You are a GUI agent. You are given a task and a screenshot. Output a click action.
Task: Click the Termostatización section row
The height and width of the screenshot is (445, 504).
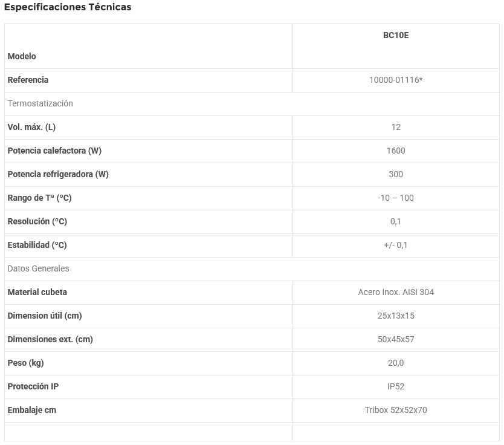point(40,103)
